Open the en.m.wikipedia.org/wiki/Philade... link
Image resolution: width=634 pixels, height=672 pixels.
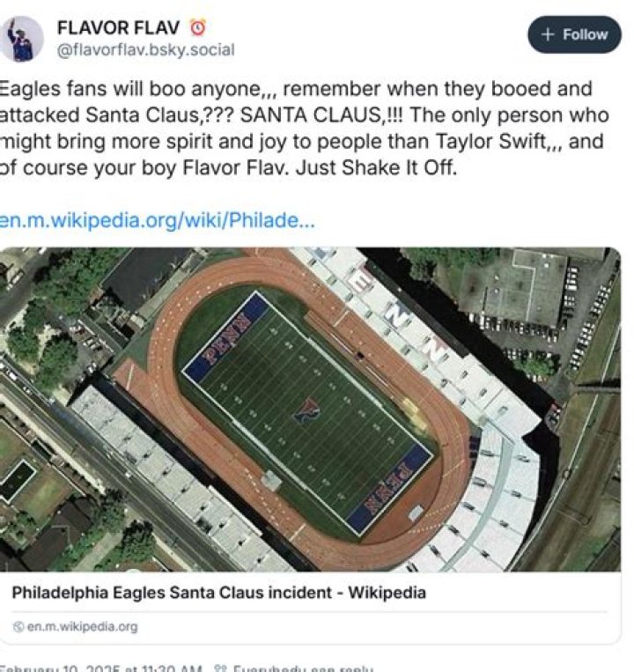point(157,219)
